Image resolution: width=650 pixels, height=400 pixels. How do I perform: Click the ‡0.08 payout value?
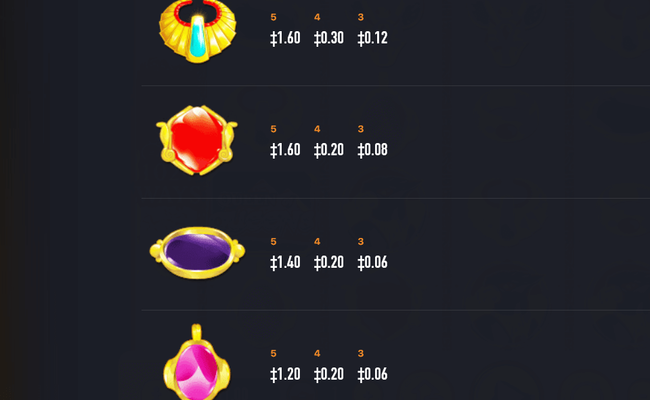coord(372,150)
